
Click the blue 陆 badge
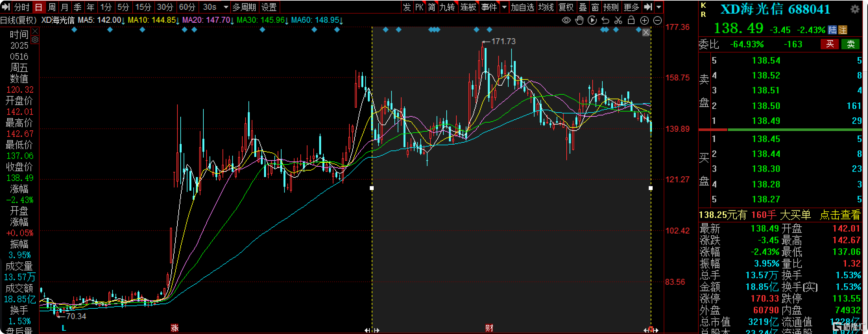tap(833, 30)
